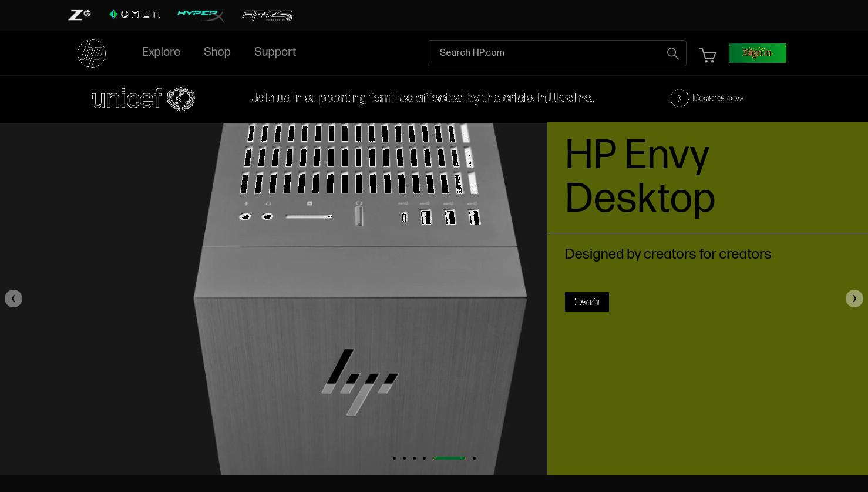Open the Z by HP brand logo
The width and height of the screenshot is (868, 492).
[x=79, y=15]
